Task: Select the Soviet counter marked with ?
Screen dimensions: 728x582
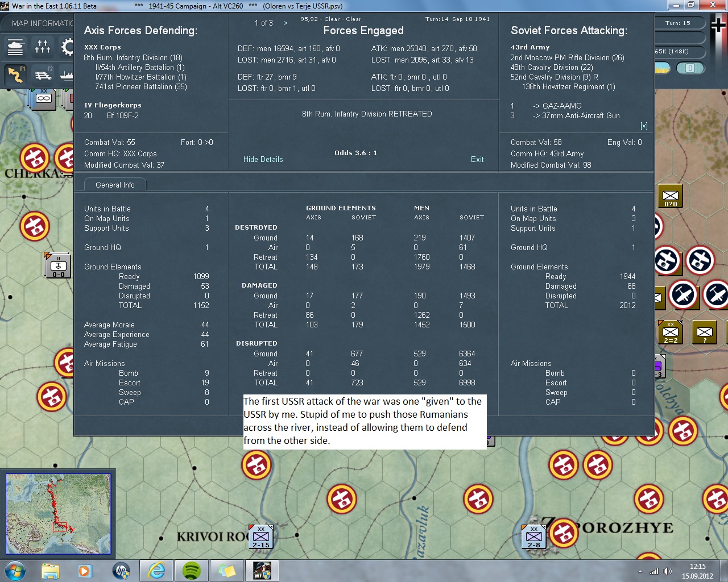Action: (x=704, y=332)
